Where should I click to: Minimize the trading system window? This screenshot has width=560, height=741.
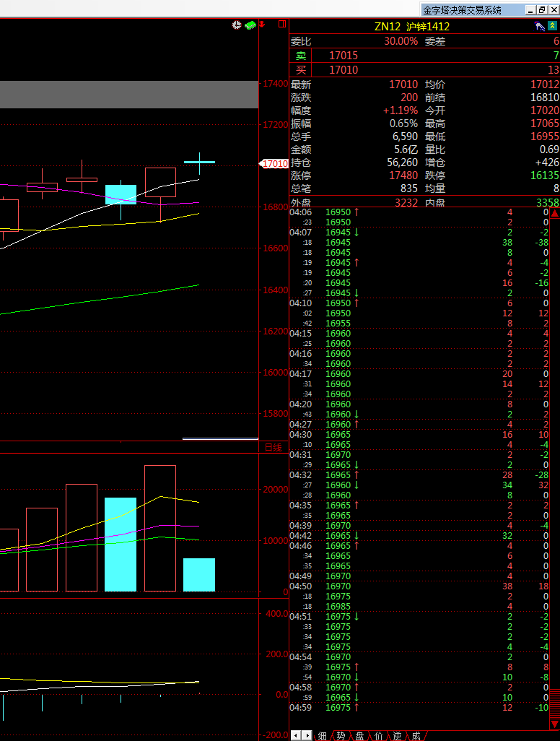530,10
